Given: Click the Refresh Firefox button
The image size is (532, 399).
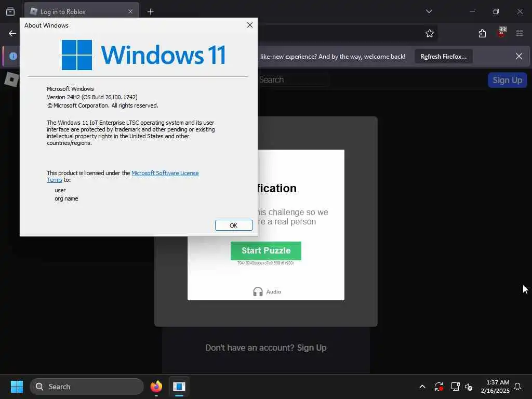Looking at the screenshot, I should click(x=444, y=57).
